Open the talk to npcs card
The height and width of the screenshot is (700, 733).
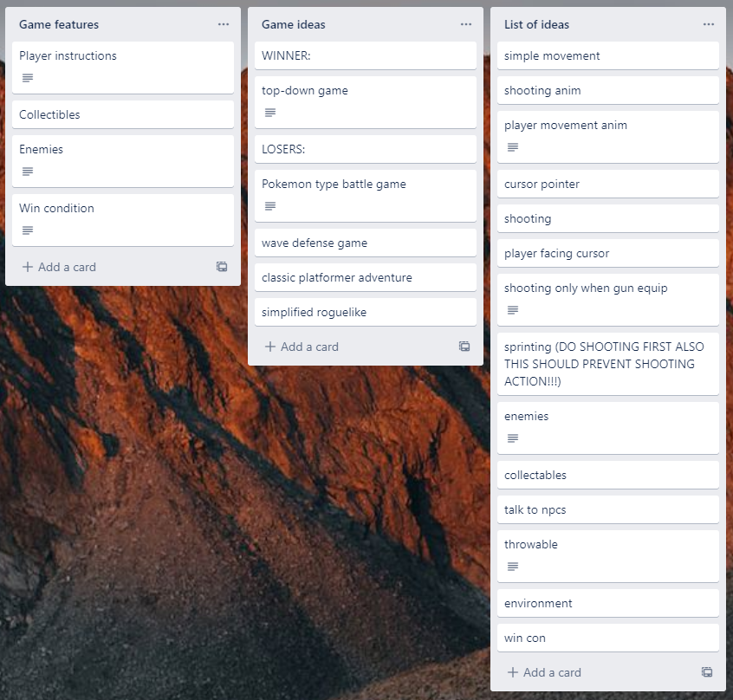[x=608, y=509]
